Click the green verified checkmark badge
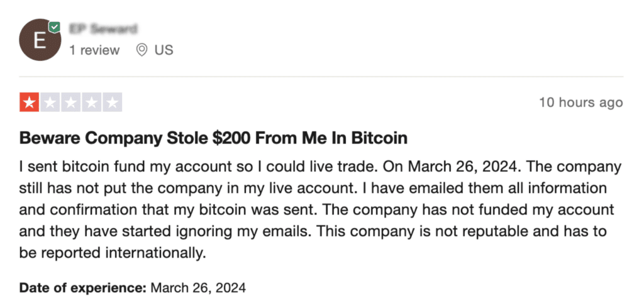644x306 pixels. pyautogui.click(x=54, y=28)
